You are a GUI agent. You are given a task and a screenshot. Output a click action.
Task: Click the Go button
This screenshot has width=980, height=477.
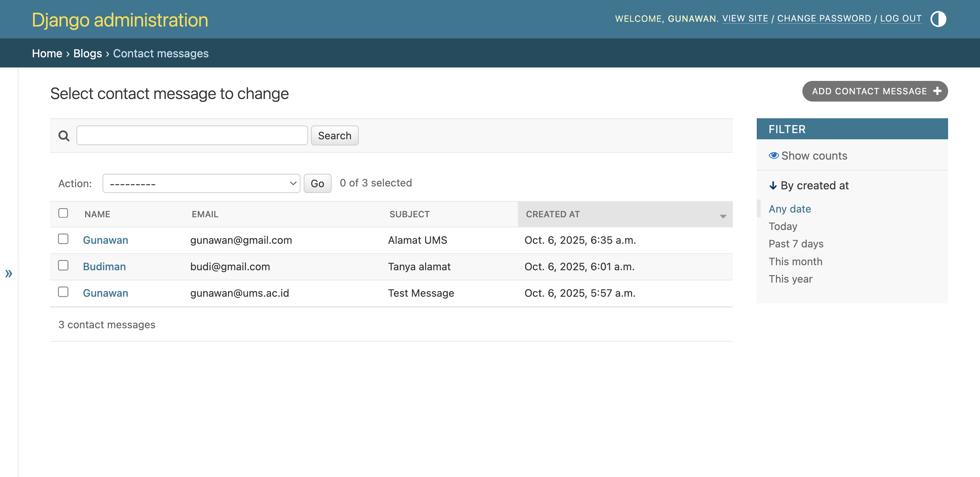[317, 184]
